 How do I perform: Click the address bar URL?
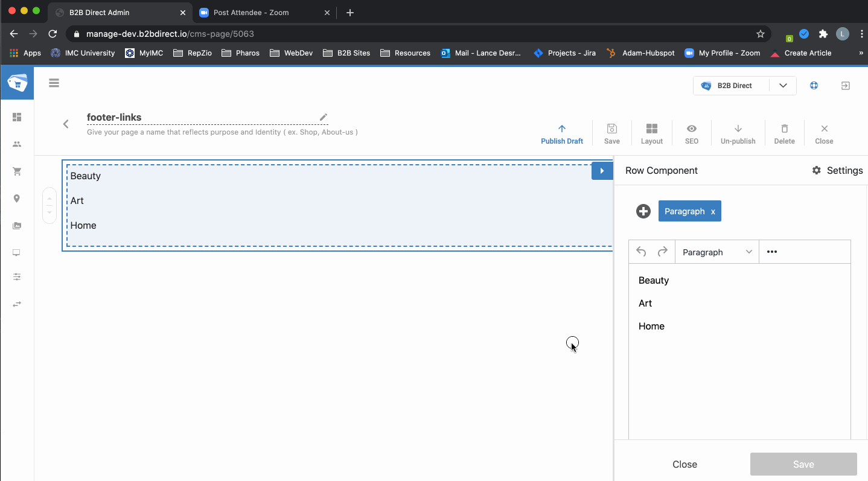click(170, 34)
